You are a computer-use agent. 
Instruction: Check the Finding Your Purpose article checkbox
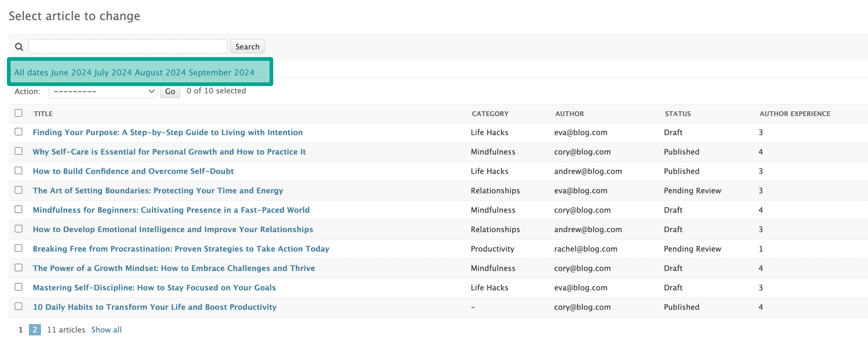coord(19,132)
